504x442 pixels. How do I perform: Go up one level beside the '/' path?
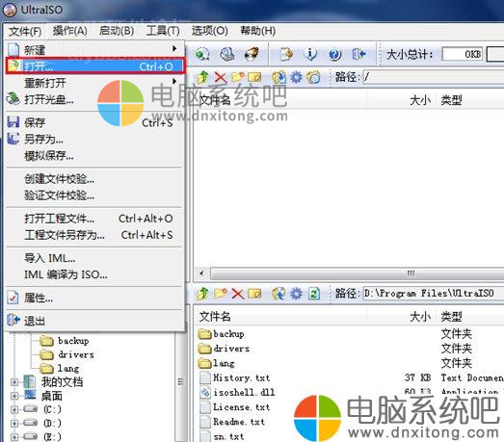coord(202,77)
